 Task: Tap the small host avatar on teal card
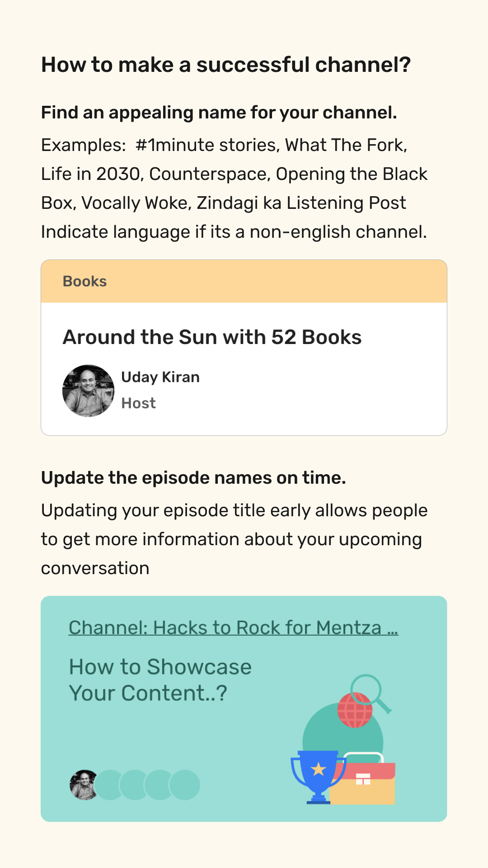(84, 785)
